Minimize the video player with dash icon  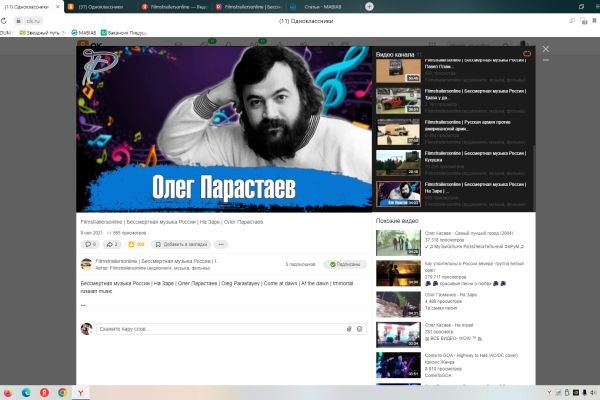click(x=546, y=60)
